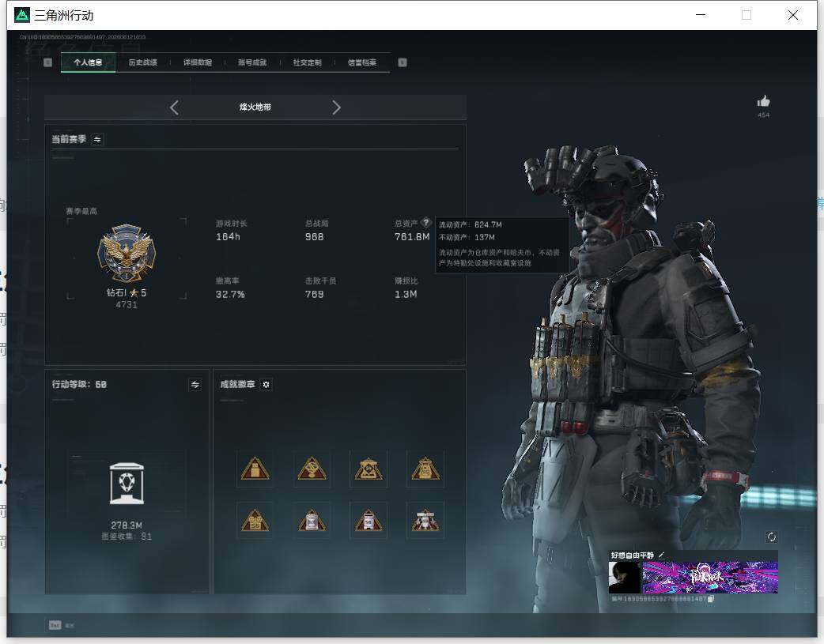Open the 信誉档案 tab
This screenshot has width=824, height=644.
(x=362, y=62)
